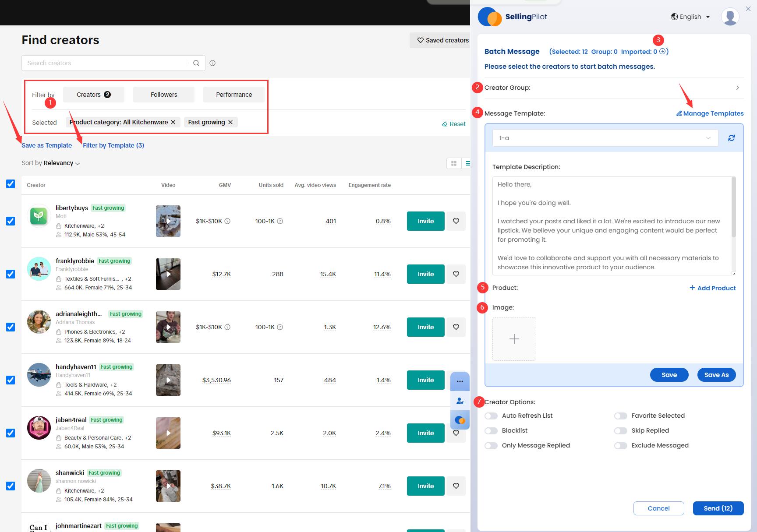The height and width of the screenshot is (532, 757).
Task: Sort by GMV column header
Action: pyautogui.click(x=225, y=185)
